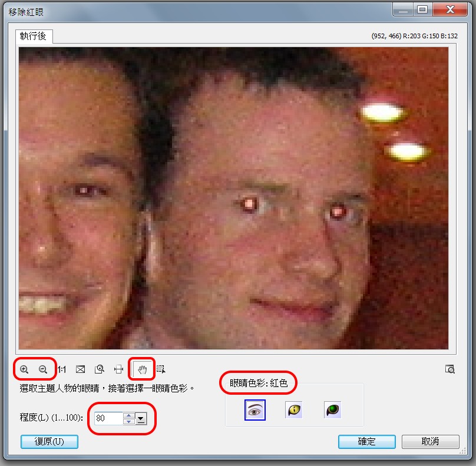Choose the yellow cat eye color option

[x=293, y=410]
